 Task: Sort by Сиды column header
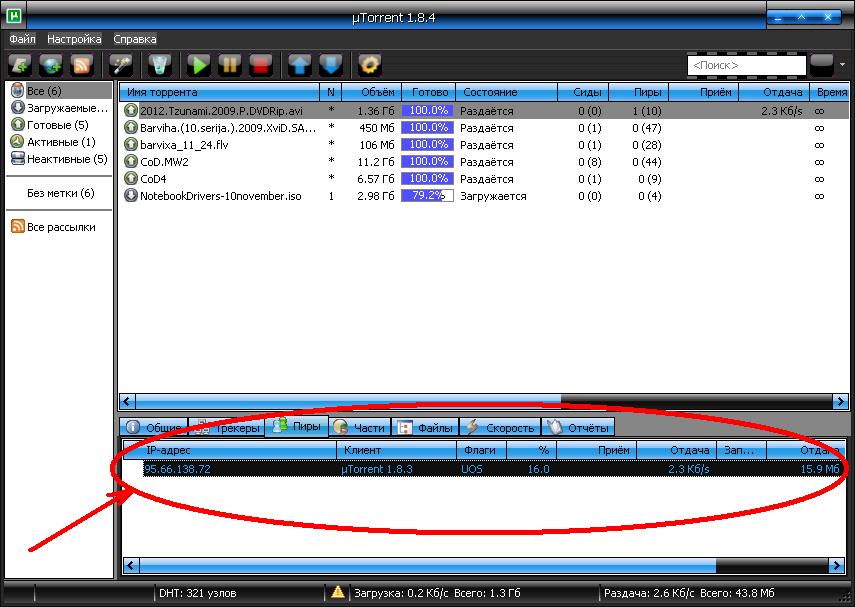(583, 92)
